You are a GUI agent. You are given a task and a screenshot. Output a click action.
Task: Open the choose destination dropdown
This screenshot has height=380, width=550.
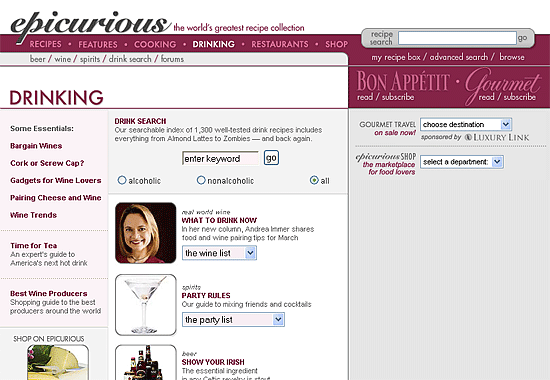[466, 125]
